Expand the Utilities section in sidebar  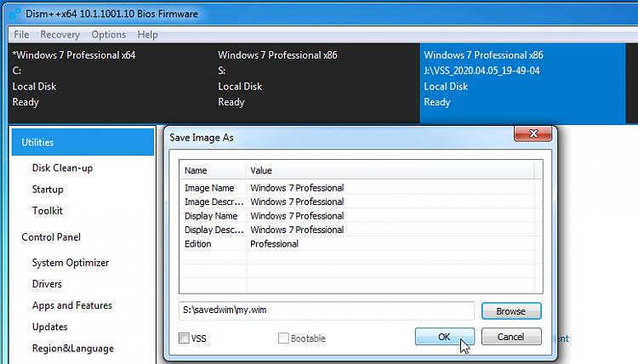[x=83, y=142]
